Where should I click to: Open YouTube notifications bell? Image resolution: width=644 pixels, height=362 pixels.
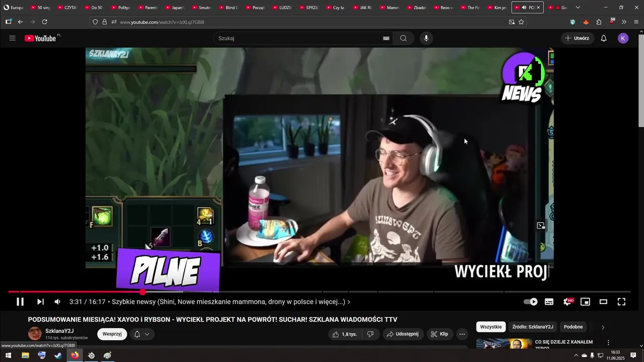coord(604,38)
